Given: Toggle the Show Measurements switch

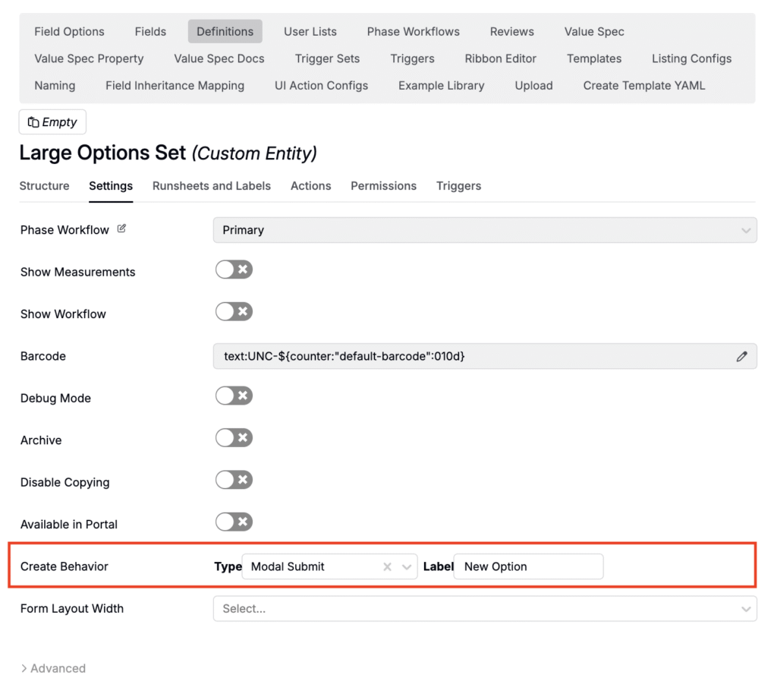Looking at the screenshot, I should [x=234, y=270].
